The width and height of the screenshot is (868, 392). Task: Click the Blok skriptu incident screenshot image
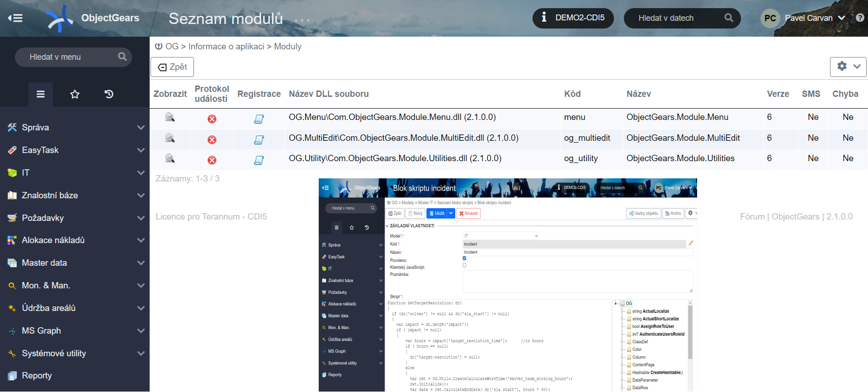(x=508, y=285)
